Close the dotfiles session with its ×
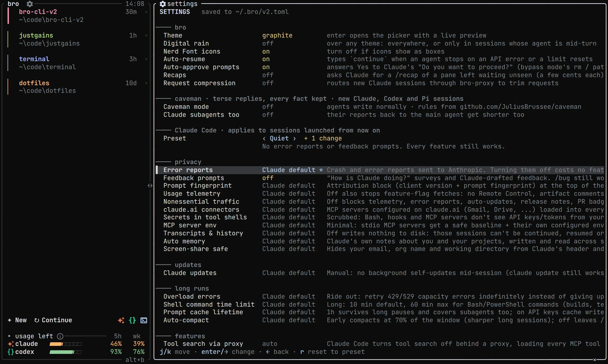 (x=146, y=83)
